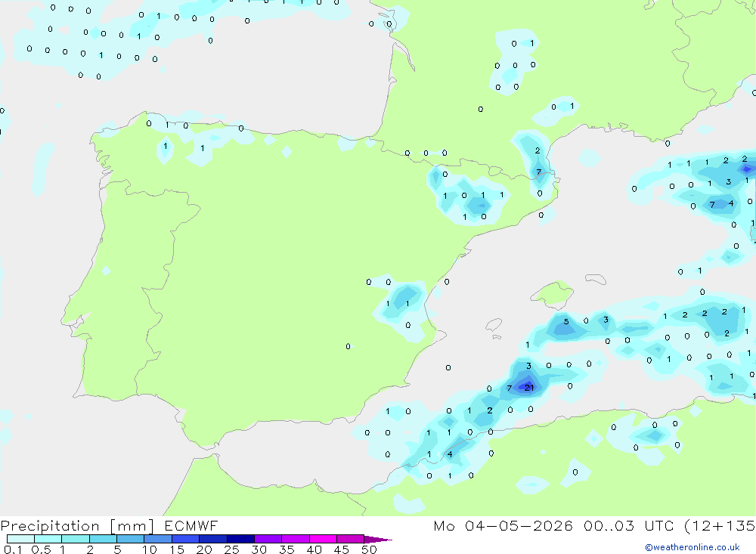Click the Menorca island outline
The height and width of the screenshot is (554, 756).
coord(596,279)
